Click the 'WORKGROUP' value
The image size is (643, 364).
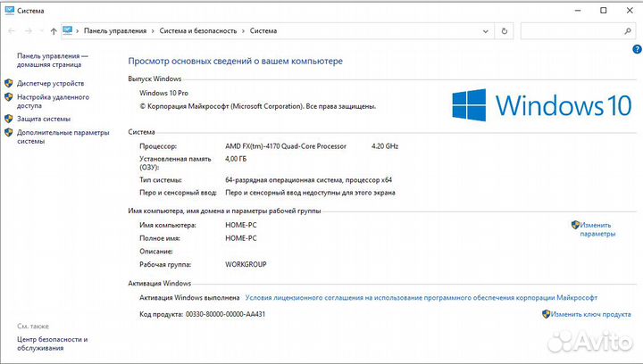tap(246, 264)
